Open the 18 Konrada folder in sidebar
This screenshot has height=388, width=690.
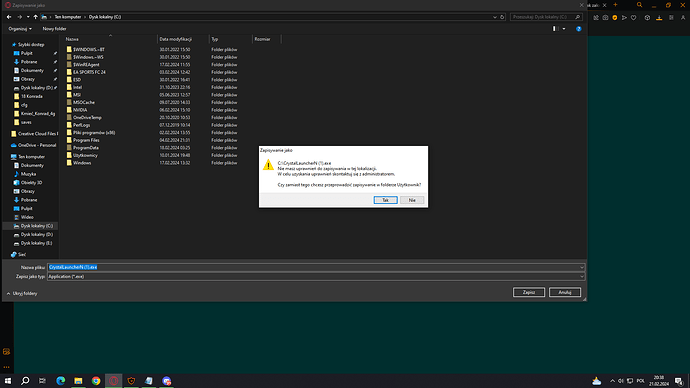click(32, 96)
